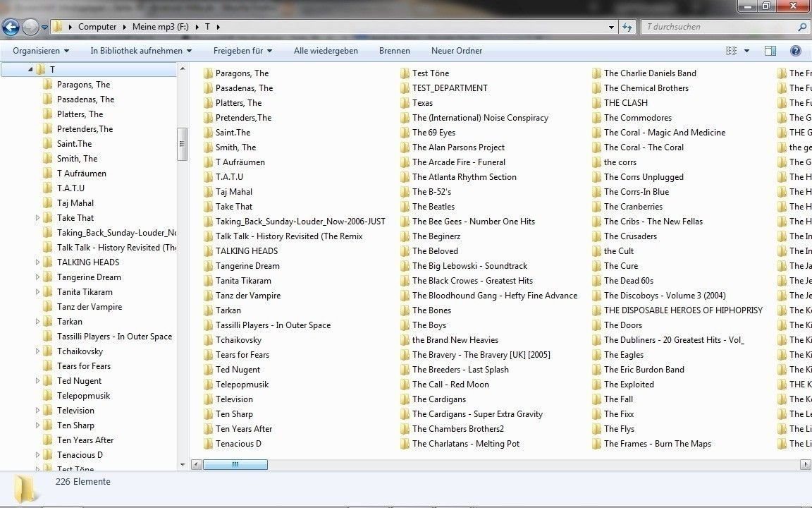Viewport: 812px width, 508px height.
Task: Expand 'Tanita Tikaram' tree node
Action: (37, 292)
